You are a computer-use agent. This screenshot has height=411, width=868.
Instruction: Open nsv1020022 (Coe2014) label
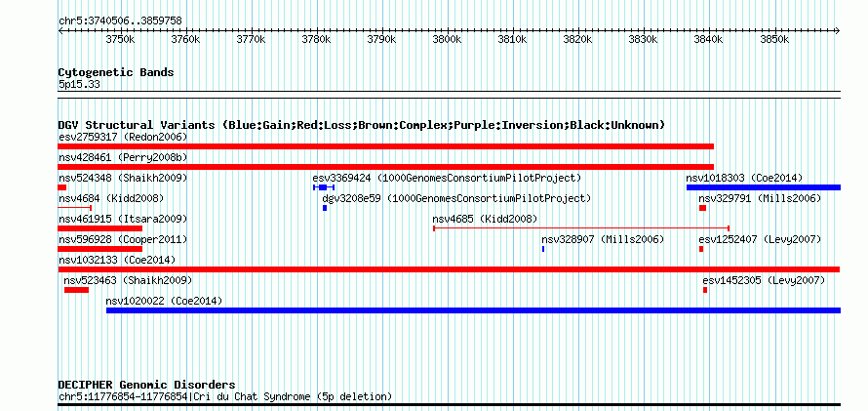click(x=164, y=302)
